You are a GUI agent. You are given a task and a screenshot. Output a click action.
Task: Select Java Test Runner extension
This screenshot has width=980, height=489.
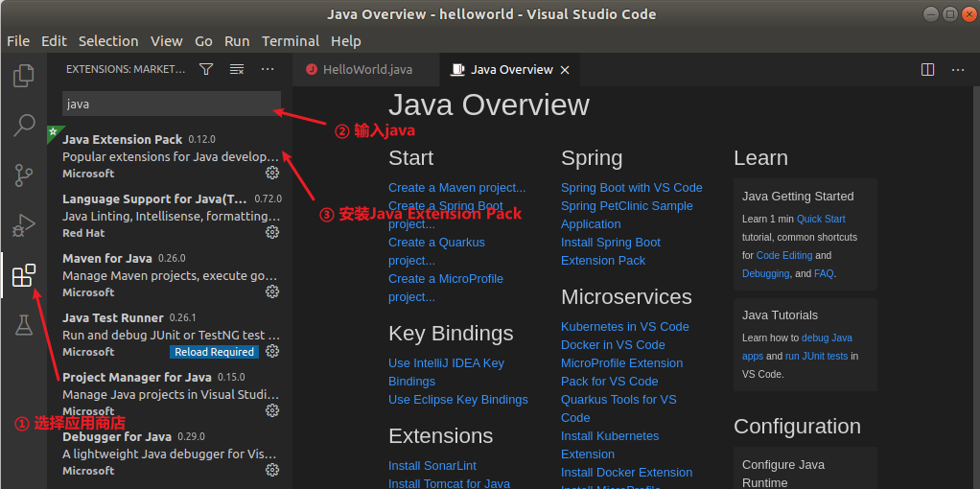(170, 334)
